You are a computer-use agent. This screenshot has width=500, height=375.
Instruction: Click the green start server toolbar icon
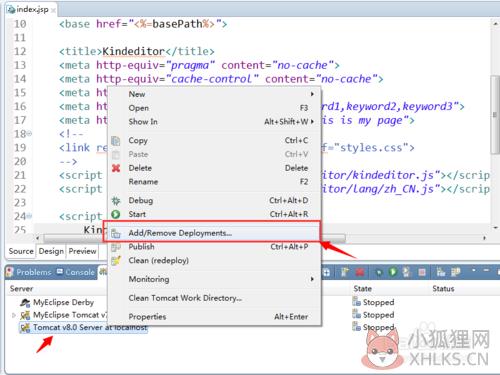pyautogui.click(x=393, y=272)
